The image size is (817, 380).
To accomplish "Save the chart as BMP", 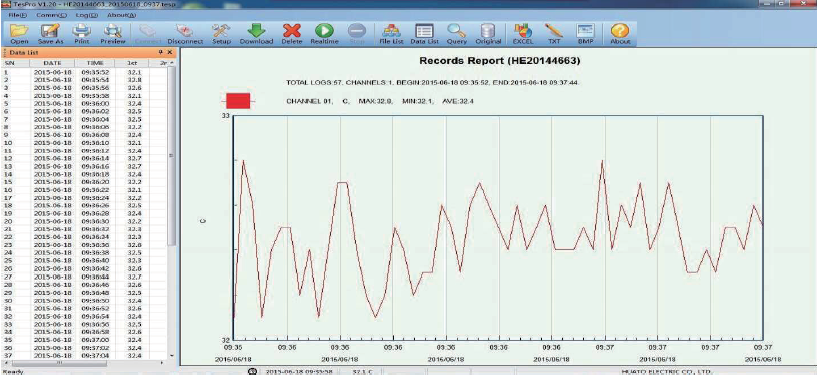I will (586, 34).
